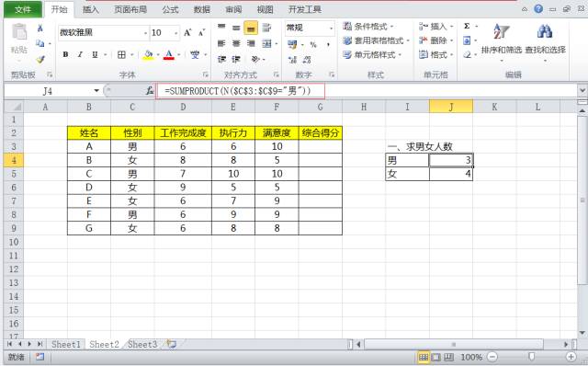Viewport: 588px width, 366px height.
Task: Click the Format Painter brush icon
Action: pos(40,59)
